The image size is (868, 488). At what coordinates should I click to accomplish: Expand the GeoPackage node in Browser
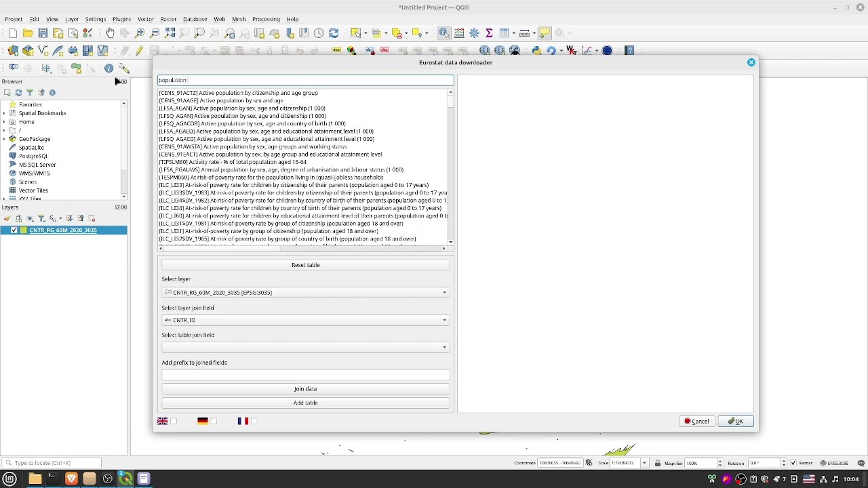[x=4, y=139]
